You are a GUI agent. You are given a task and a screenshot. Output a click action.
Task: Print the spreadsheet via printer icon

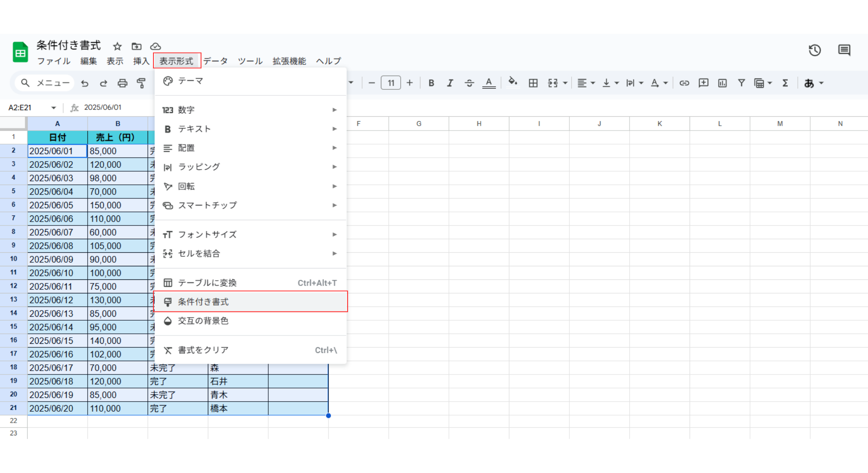coord(122,83)
